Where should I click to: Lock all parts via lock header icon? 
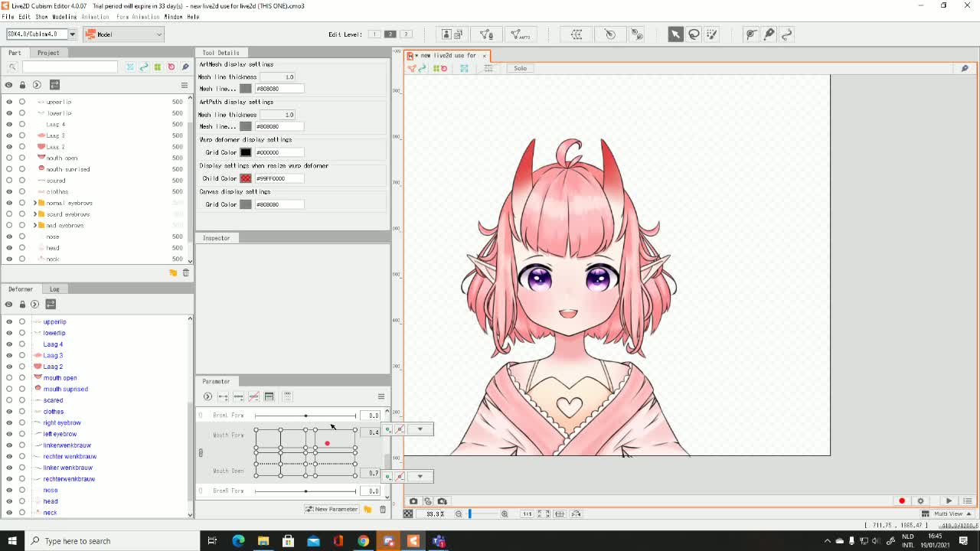[22, 85]
